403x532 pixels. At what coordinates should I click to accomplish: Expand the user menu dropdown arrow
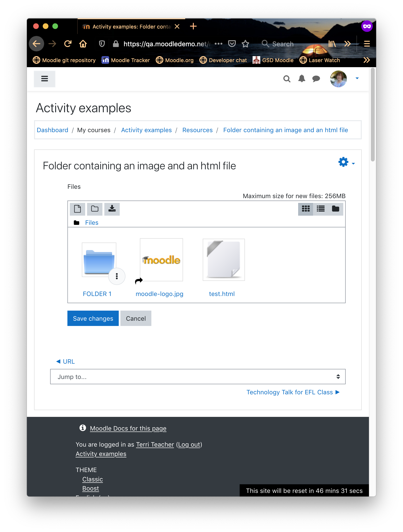(357, 78)
